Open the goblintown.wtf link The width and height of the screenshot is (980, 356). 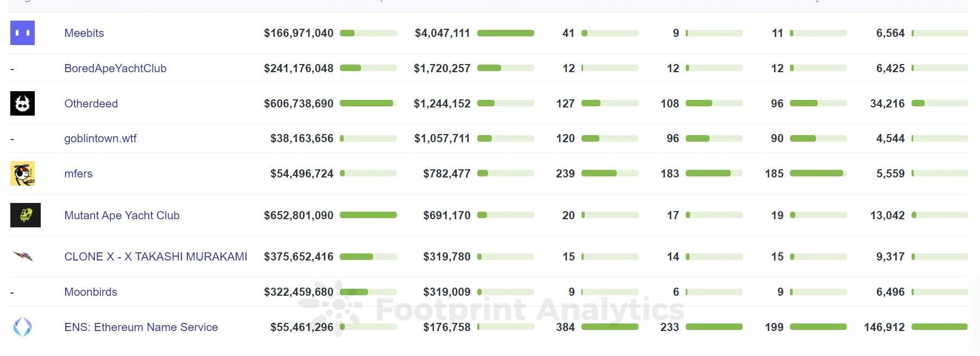click(x=100, y=138)
